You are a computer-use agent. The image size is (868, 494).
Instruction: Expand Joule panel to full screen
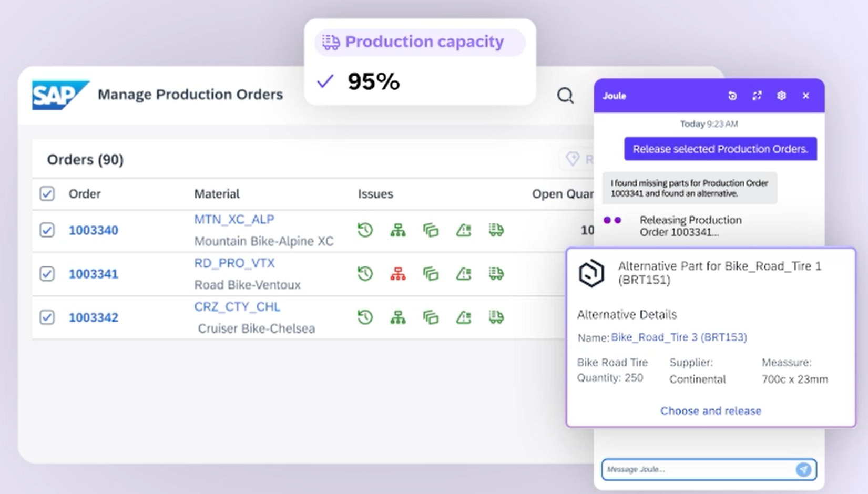pos(757,96)
